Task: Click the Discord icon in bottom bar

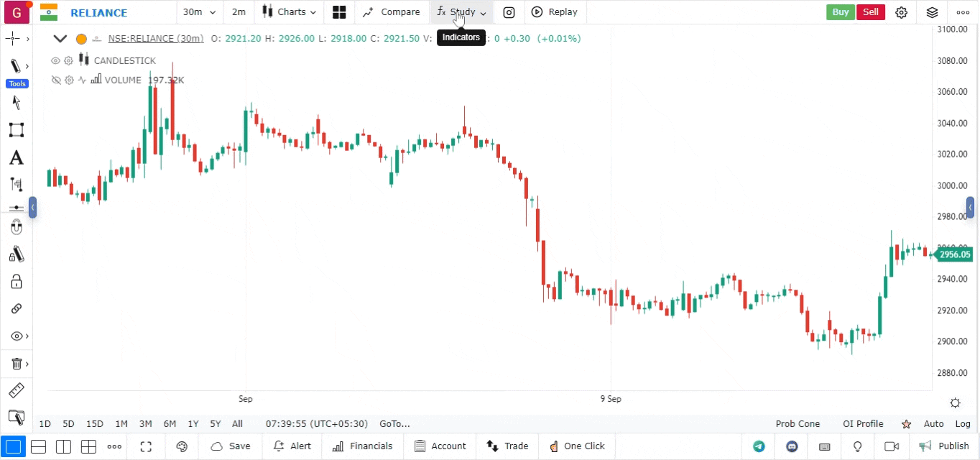Action: 792,446
